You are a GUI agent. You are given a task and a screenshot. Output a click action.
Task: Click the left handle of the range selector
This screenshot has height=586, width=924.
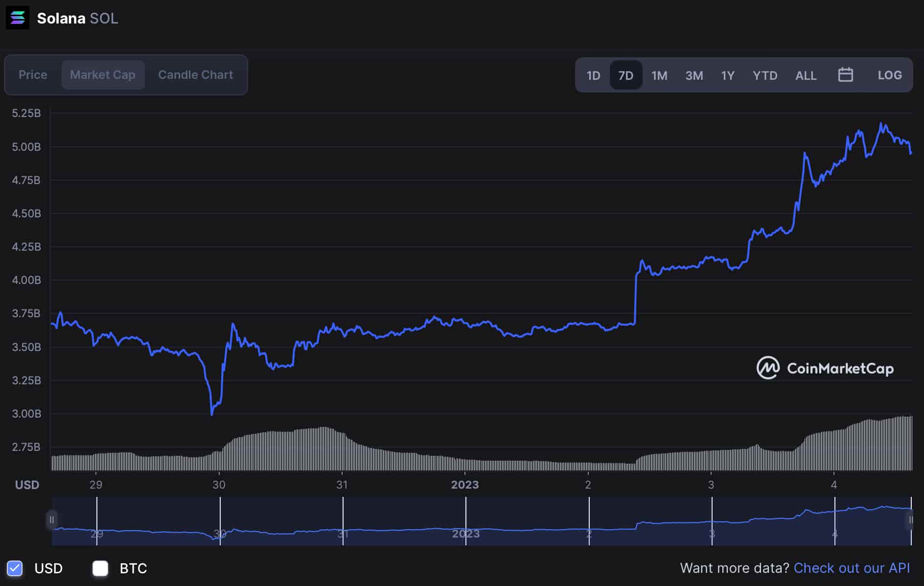pos(52,520)
